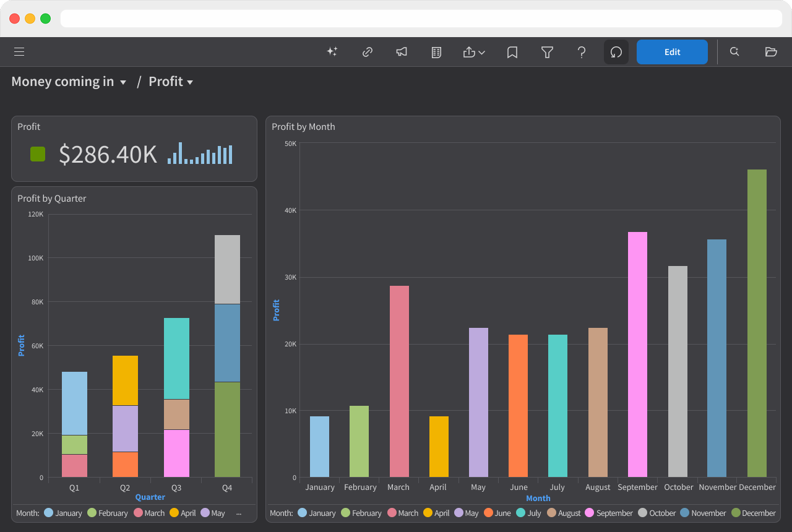792x532 pixels.
Task: Select the gray October segment in Q4
Action: click(227, 269)
